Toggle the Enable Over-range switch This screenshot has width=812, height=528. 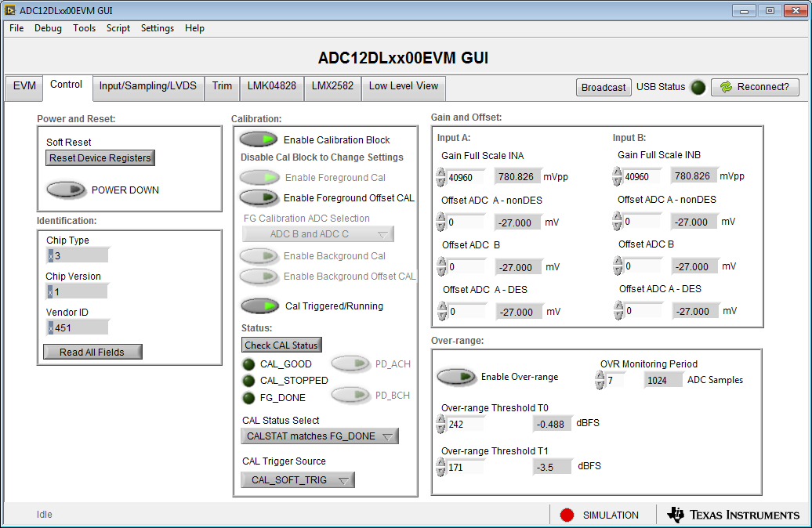[x=457, y=377]
